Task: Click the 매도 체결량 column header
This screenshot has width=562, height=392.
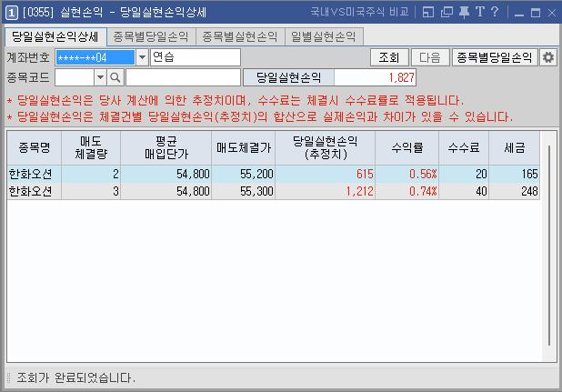Action: click(91, 147)
